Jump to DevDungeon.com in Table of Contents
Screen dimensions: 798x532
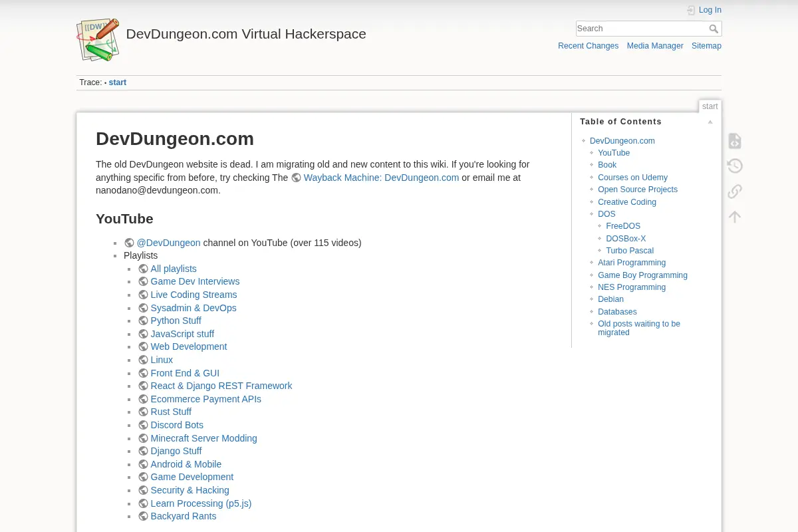622,141
